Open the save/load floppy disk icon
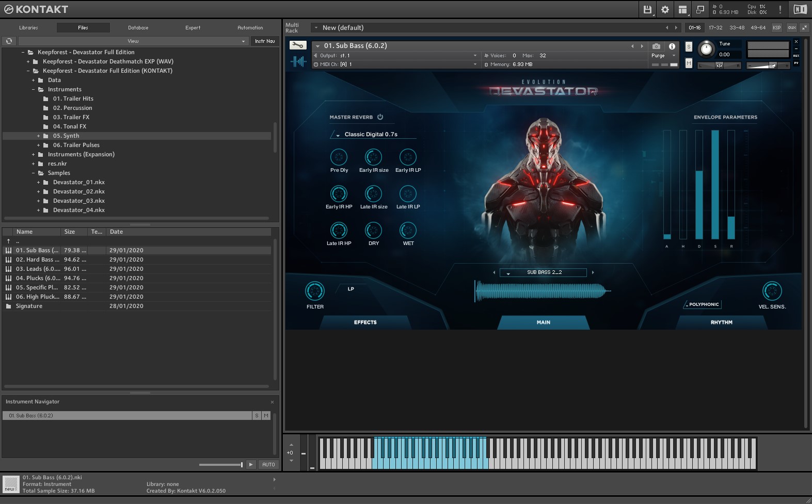The width and height of the screenshot is (812, 504). pyautogui.click(x=647, y=9)
